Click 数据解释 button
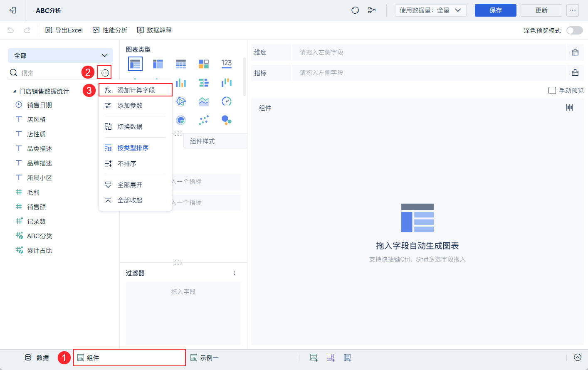Image resolution: width=588 pixels, height=370 pixels. point(154,30)
